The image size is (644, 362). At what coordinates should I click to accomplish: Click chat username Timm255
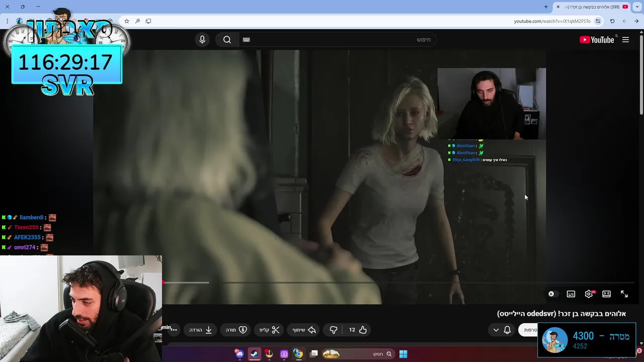pyautogui.click(x=26, y=227)
